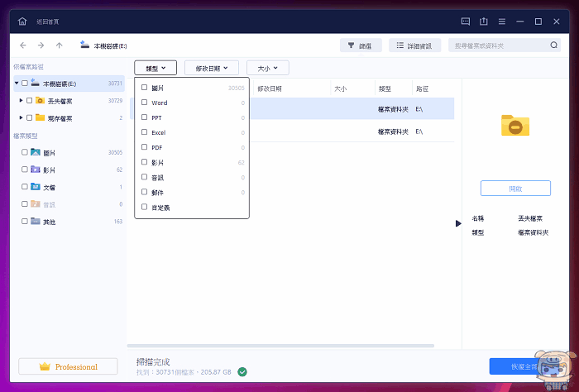
Task: Check the 本機磁碟(E:) checkbox in left tree
Action: tap(24, 84)
